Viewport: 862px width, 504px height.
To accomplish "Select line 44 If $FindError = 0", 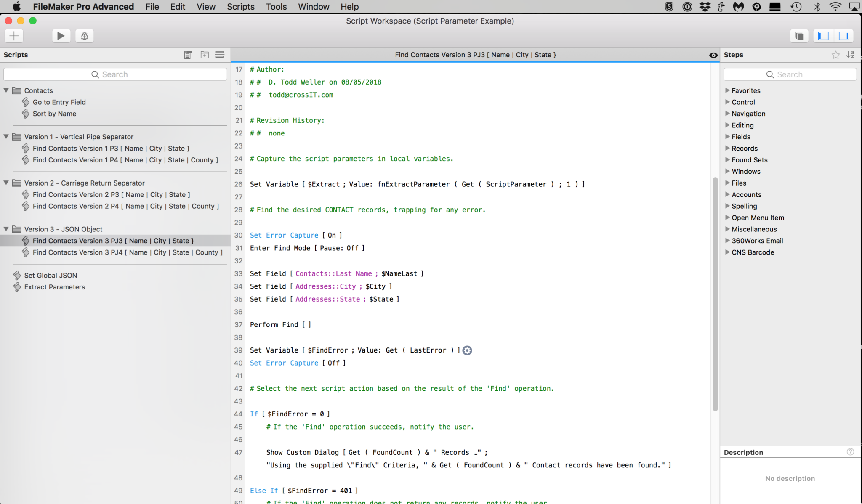I will click(x=290, y=414).
